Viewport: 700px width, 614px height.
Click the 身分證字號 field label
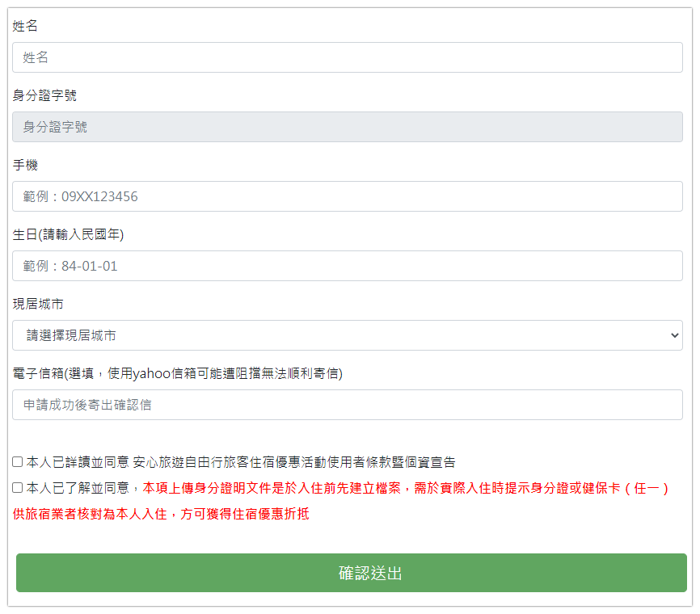[x=44, y=96]
